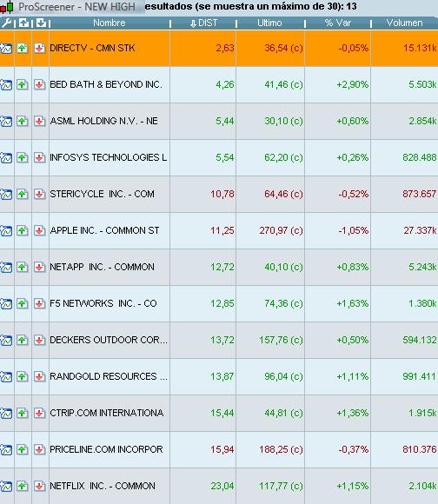The image size is (438, 504).
Task: Click the ProScreener candlestick logo icon
Action: click(6, 7)
